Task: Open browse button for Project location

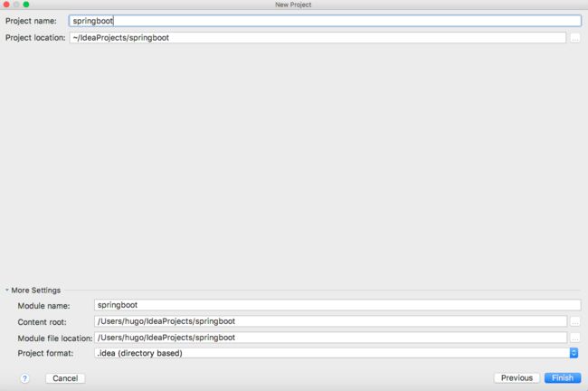Action: pos(574,38)
